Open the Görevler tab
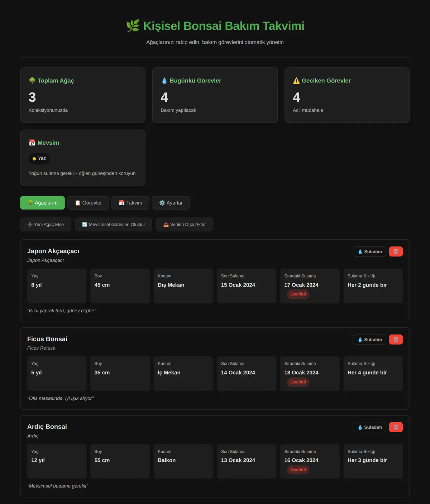 click(x=88, y=203)
